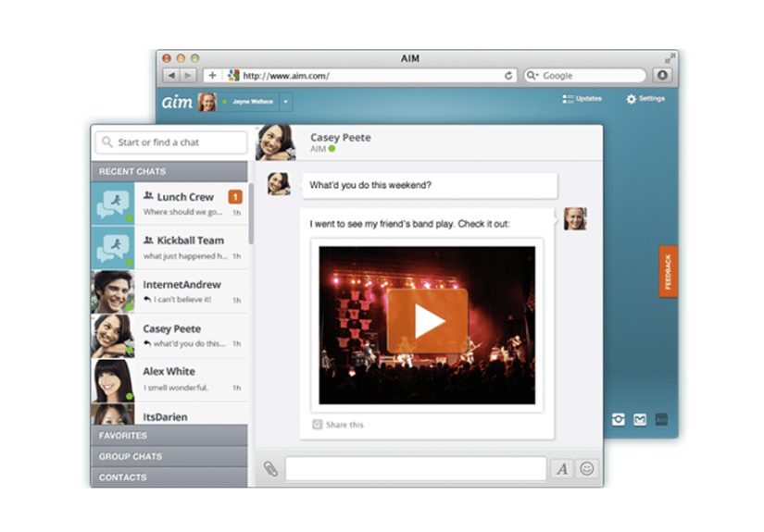Click Casey's avatar beside weekend message
Image resolution: width=764 pixels, height=532 pixels.
[x=279, y=183]
